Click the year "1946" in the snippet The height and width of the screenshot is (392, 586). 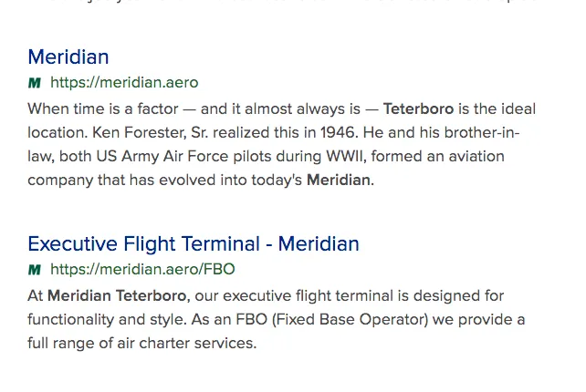coord(340,132)
